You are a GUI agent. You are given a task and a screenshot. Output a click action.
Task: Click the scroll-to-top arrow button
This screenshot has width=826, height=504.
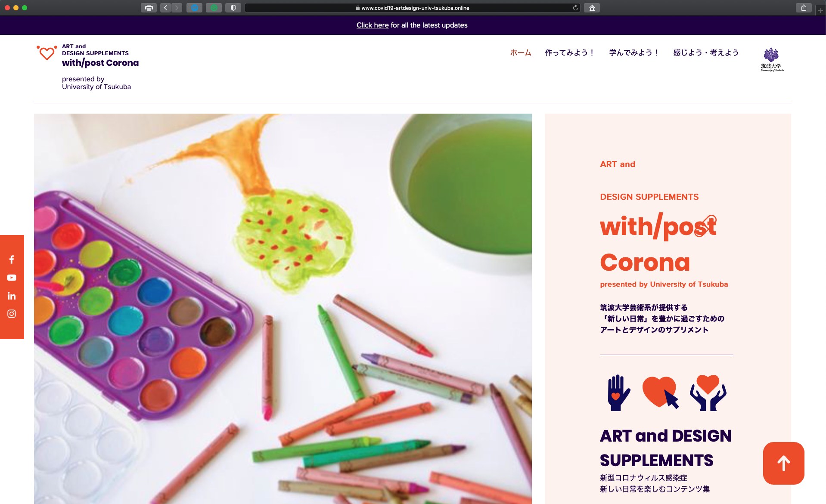(783, 463)
